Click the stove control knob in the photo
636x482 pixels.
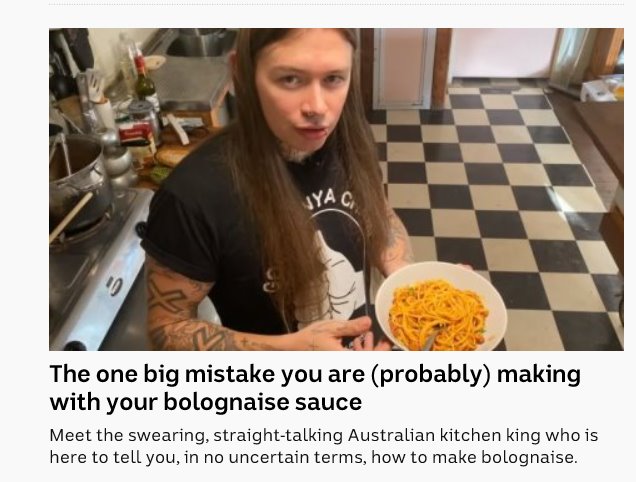115,286
